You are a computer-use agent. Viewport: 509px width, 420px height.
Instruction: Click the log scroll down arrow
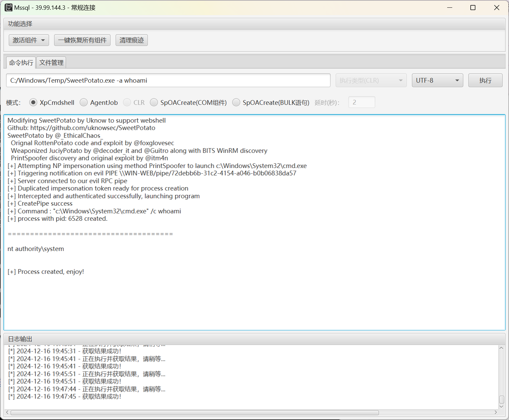pyautogui.click(x=501, y=407)
